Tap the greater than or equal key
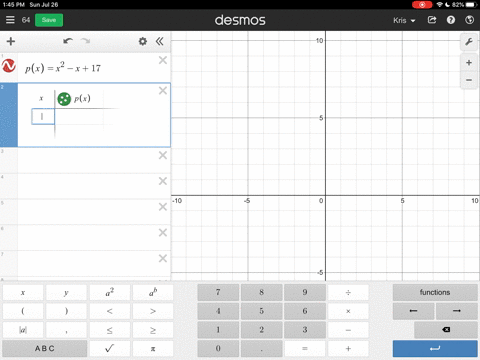The height and width of the screenshot is (360, 480). coord(153,330)
